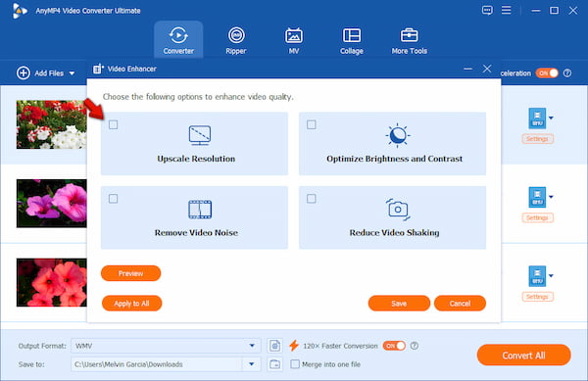Click the Reduce Video Shaking camera icon
Viewport: 588px width, 381px height.
[398, 210]
